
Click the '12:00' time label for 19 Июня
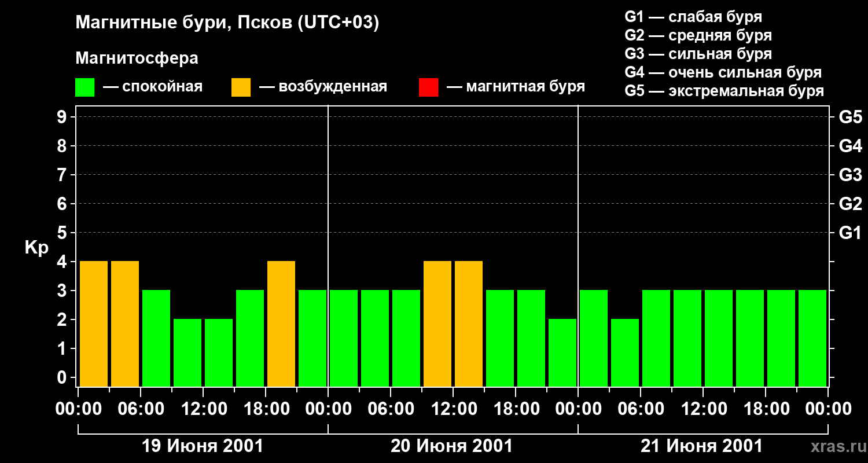coord(204,409)
